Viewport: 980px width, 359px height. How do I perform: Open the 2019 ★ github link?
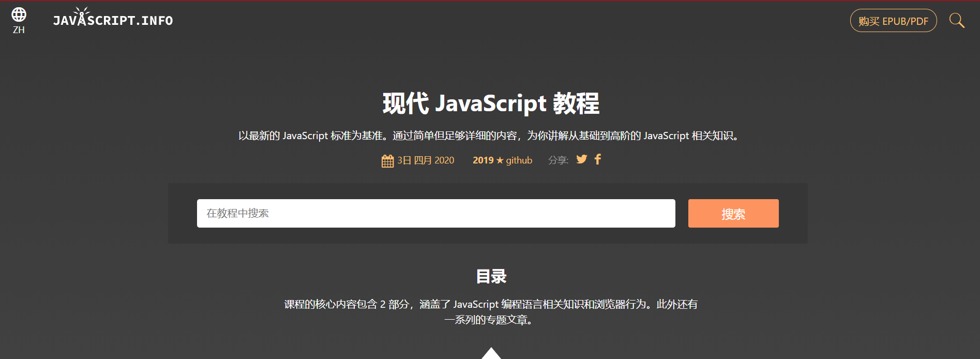click(x=502, y=160)
